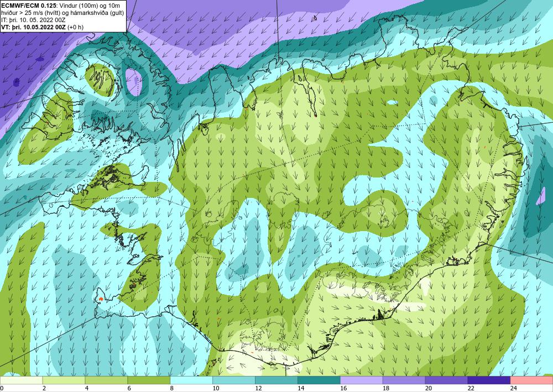This screenshot has height=392, width=553.
Task: Click the legend scale label "24"
Action: point(514,388)
